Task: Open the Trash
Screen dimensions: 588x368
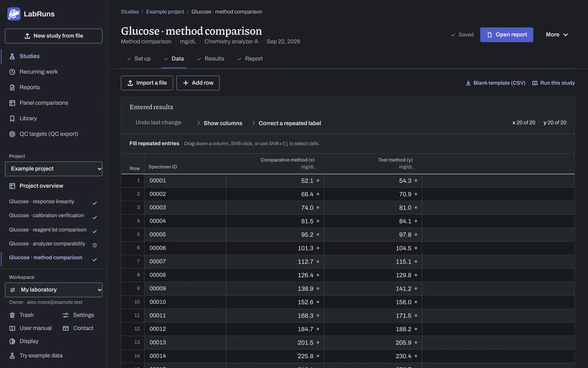Action: click(x=22, y=315)
